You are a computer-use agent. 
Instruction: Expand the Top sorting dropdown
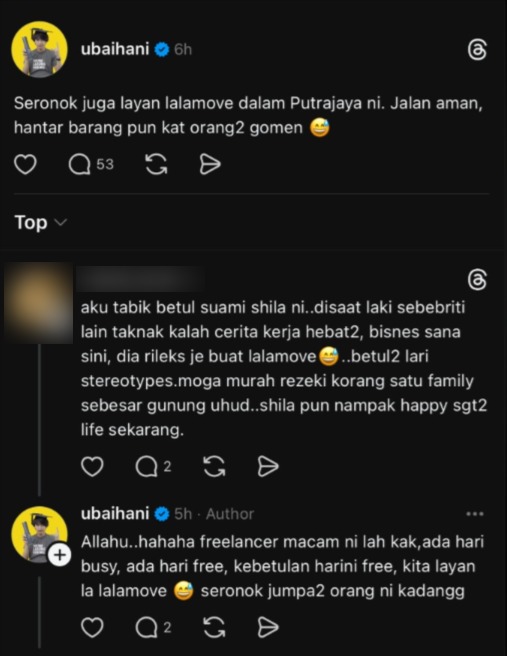click(x=41, y=222)
